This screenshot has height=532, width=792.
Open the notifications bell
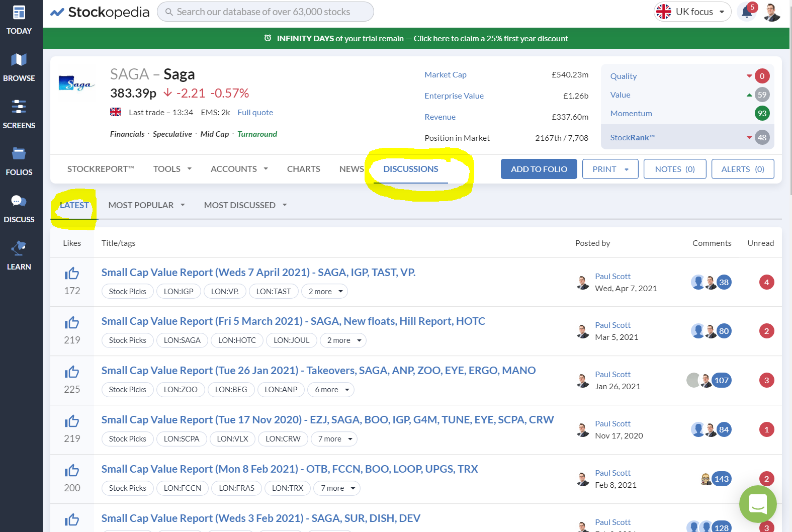pyautogui.click(x=747, y=12)
